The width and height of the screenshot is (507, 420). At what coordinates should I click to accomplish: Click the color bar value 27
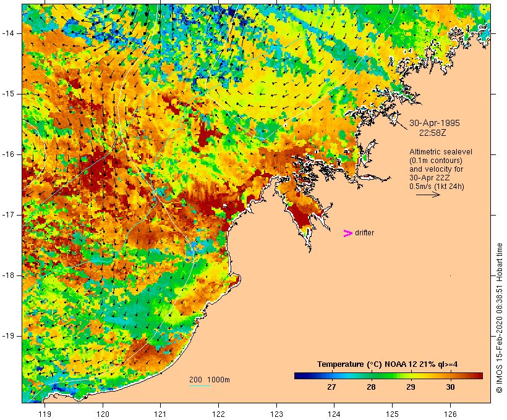click(331, 387)
